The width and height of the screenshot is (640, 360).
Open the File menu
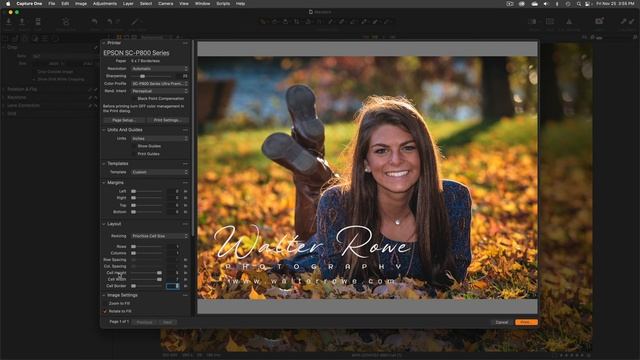point(51,4)
